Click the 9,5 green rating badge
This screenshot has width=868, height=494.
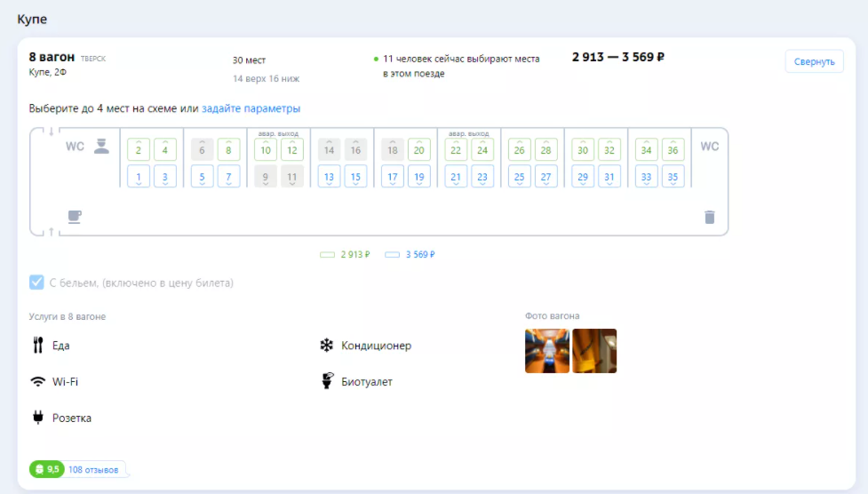click(47, 470)
